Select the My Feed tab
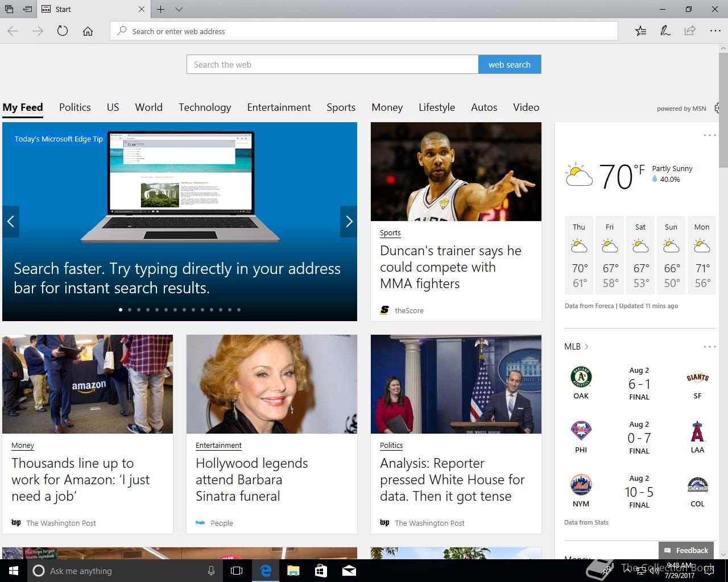Screen dimensions: 728x582 pos(23,107)
